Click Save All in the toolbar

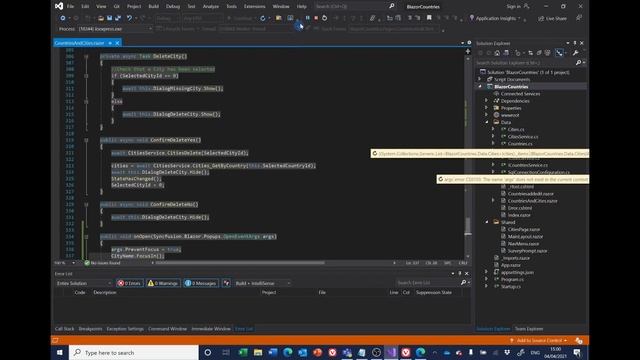point(118,18)
